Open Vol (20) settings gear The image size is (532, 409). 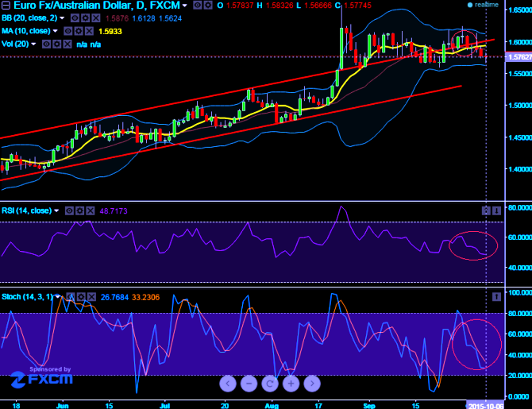(57, 44)
